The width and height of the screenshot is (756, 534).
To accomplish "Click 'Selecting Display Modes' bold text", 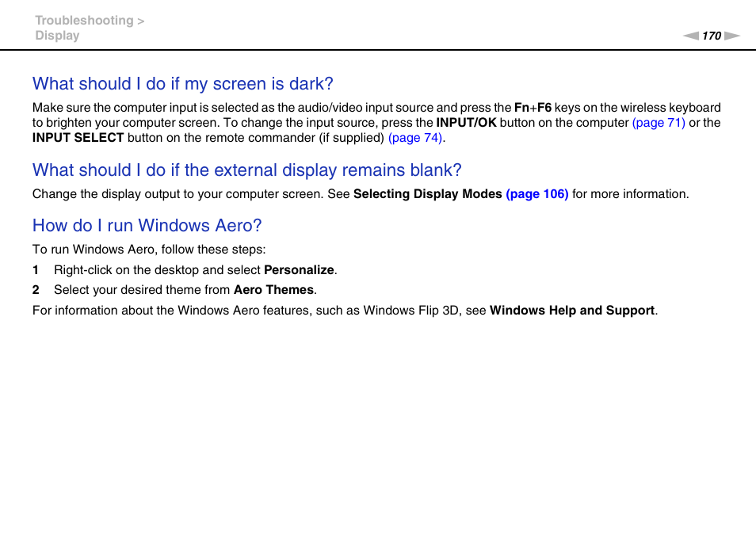I will [x=428, y=194].
